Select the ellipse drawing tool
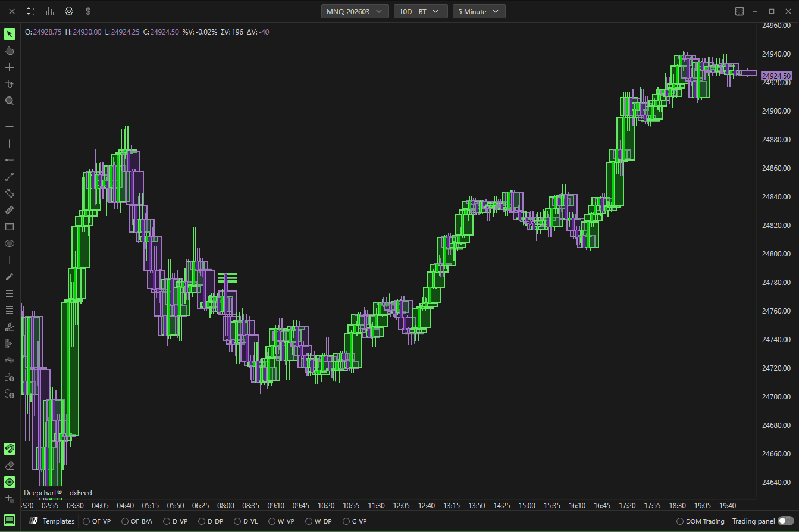The width and height of the screenshot is (799, 532). click(x=10, y=243)
